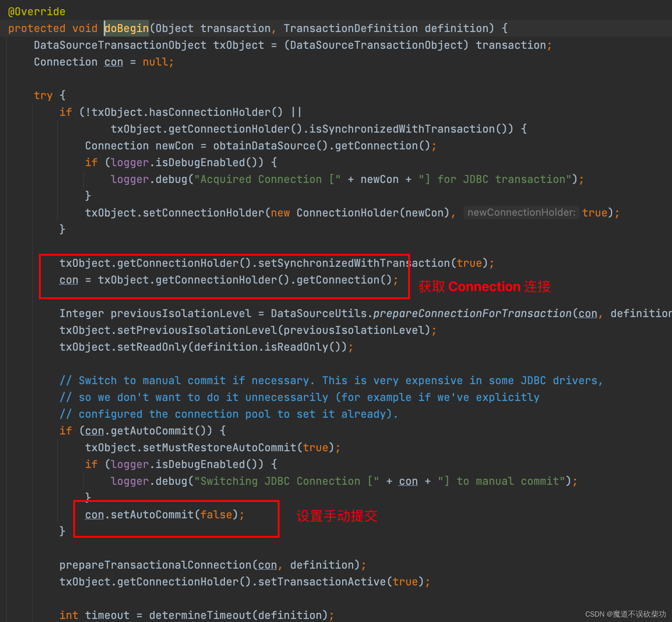Viewport: 672px width, 622px height.
Task: Click comment line 'configured the connection pool'
Action: coord(229,414)
